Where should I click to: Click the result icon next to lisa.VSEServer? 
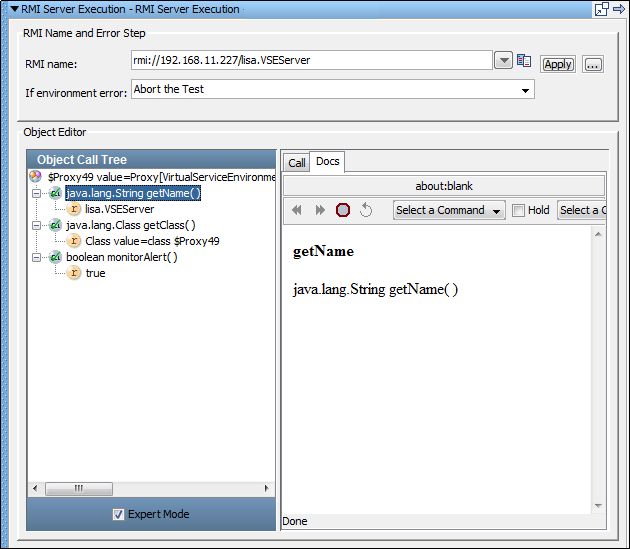point(74,209)
